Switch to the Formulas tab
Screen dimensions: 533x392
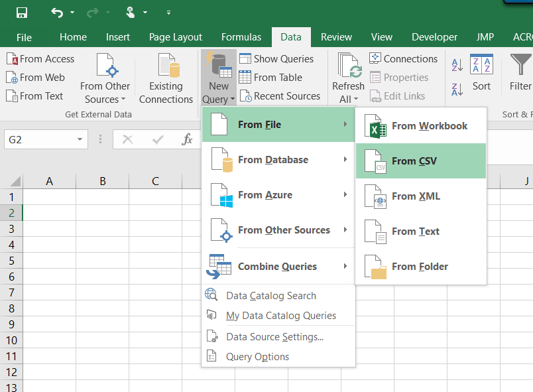pos(241,37)
